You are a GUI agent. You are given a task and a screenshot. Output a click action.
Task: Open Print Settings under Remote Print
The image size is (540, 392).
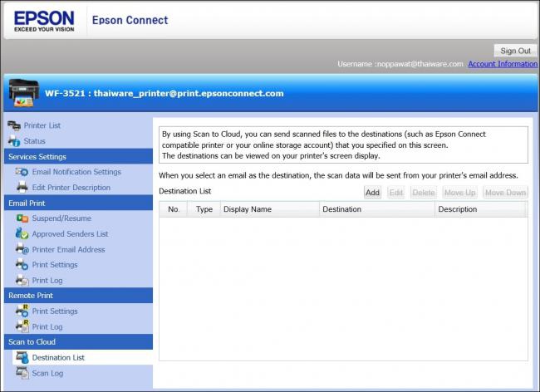[55, 311]
